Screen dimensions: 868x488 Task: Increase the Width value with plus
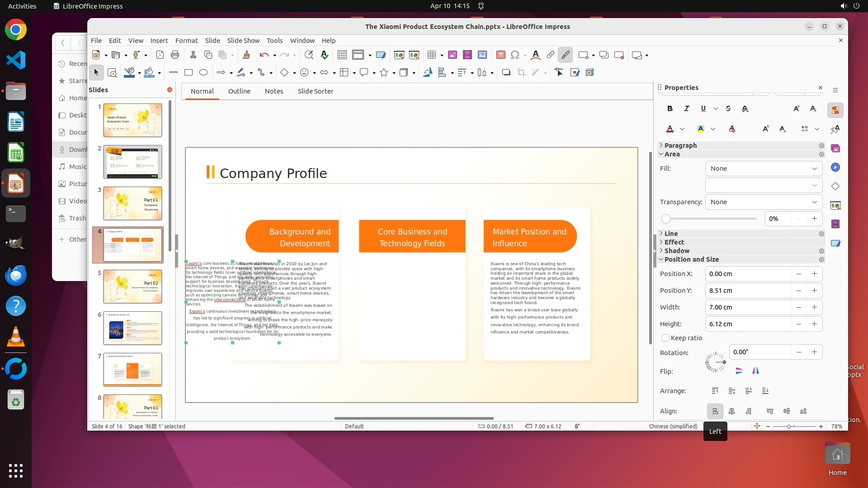click(x=814, y=307)
